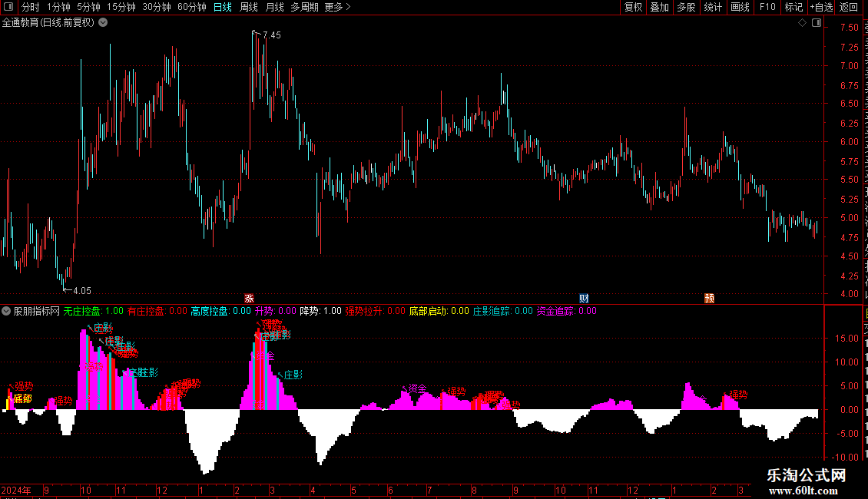868x499 pixels.
Task: Switch to the 30分钟 period
Action: pyautogui.click(x=157, y=7)
